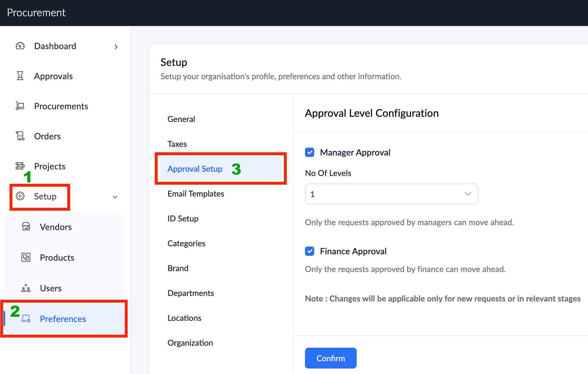
Task: Open the Email Templates settings tab
Action: click(196, 194)
